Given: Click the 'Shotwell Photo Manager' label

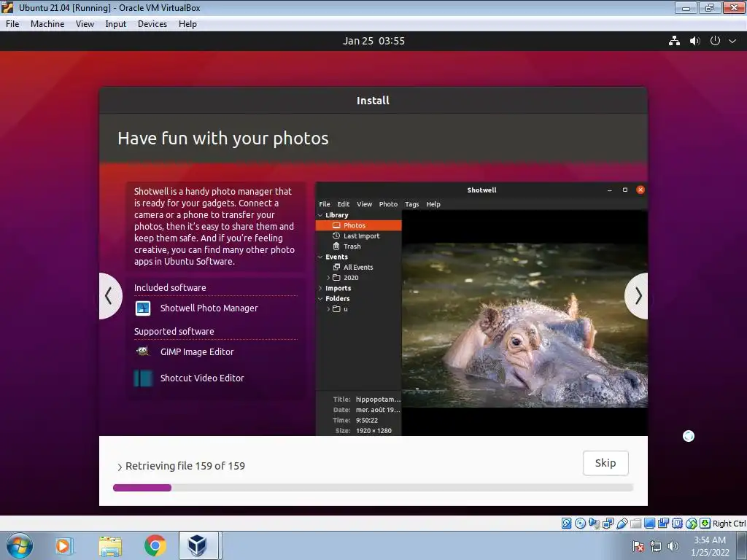Looking at the screenshot, I should pyautogui.click(x=209, y=308).
